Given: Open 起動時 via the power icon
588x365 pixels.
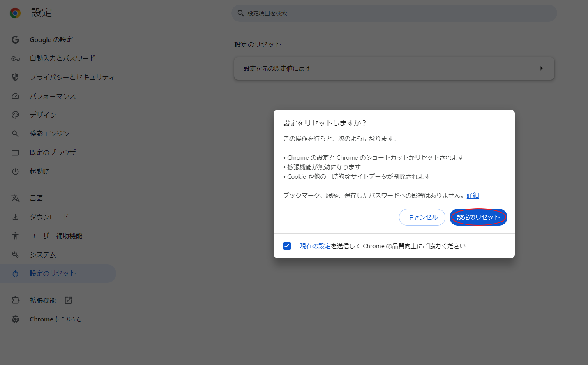Looking at the screenshot, I should tap(15, 171).
